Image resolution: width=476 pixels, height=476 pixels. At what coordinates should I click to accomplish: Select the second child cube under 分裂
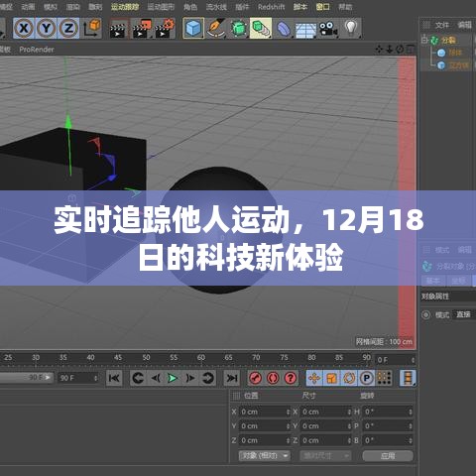click(459, 65)
